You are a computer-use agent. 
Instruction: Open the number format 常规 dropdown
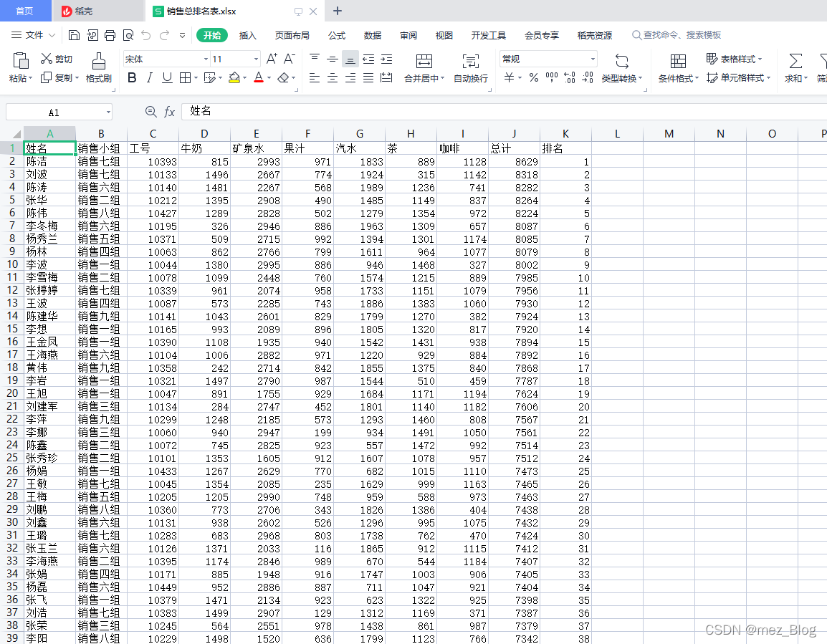pyautogui.click(x=593, y=59)
